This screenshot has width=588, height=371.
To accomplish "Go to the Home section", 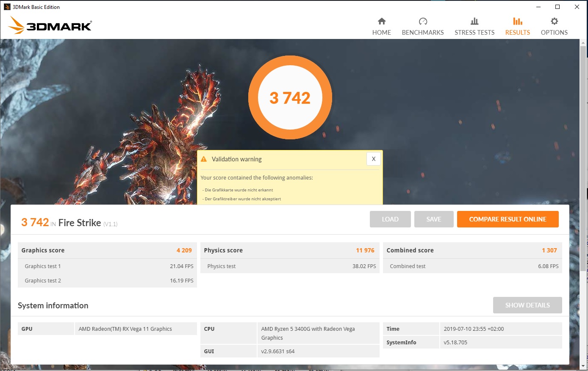I will click(x=381, y=26).
